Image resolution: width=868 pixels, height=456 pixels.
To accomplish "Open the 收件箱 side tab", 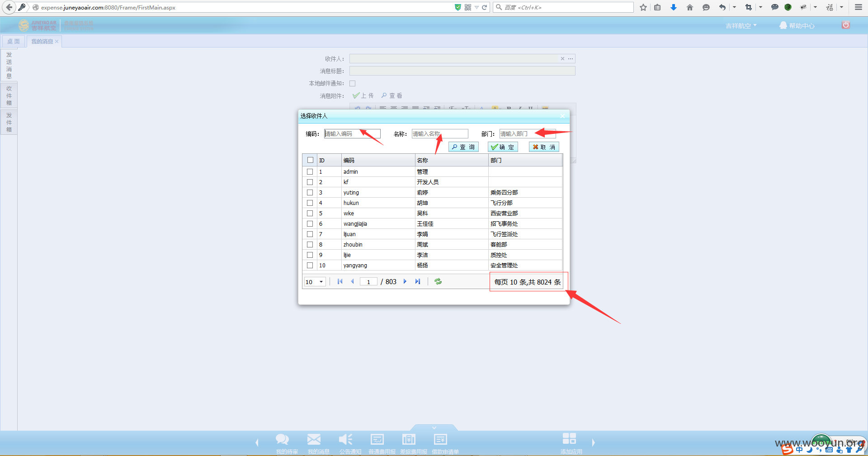I will point(9,95).
